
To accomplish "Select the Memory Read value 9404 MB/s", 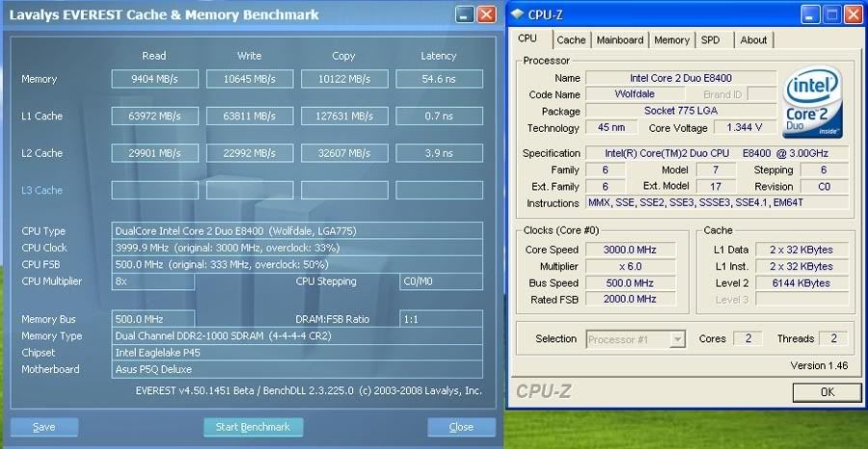I will coord(155,79).
